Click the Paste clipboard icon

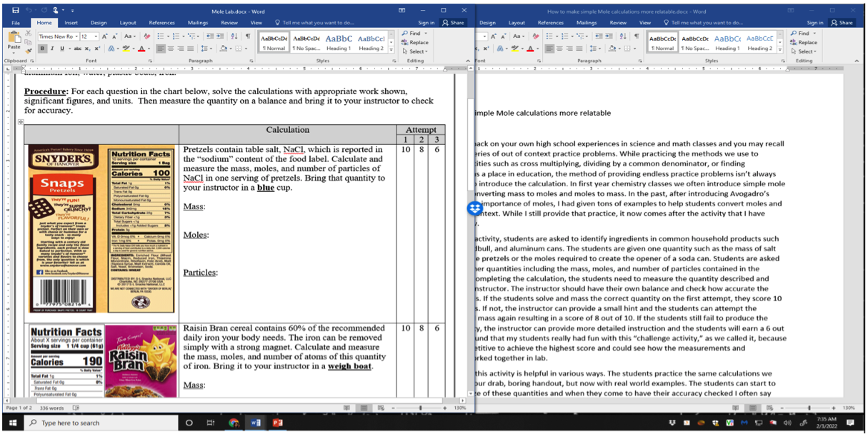click(x=14, y=40)
